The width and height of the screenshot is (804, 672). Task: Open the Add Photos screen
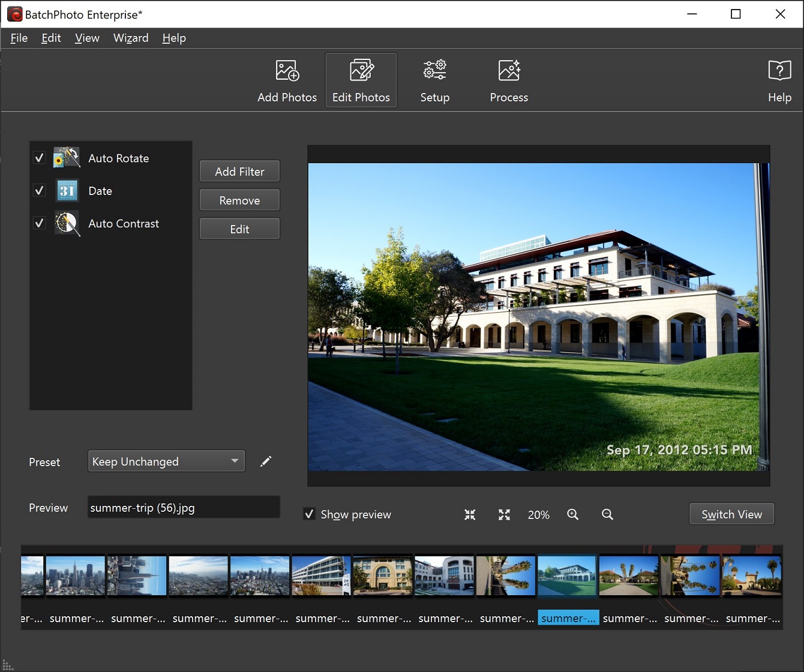286,80
